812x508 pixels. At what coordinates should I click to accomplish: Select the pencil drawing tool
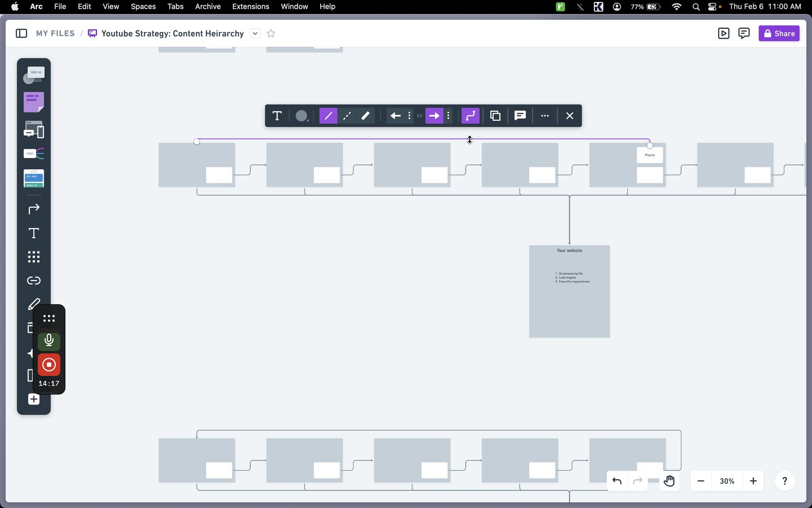(x=33, y=304)
